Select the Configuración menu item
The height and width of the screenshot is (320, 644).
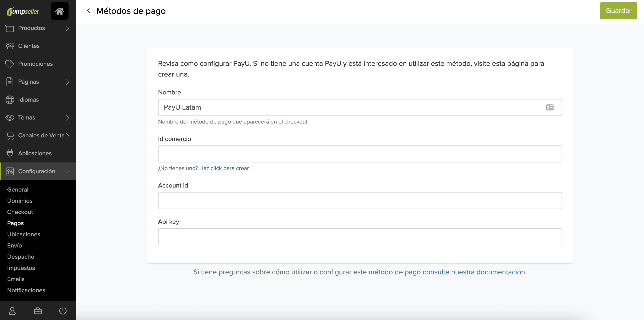pyautogui.click(x=38, y=171)
